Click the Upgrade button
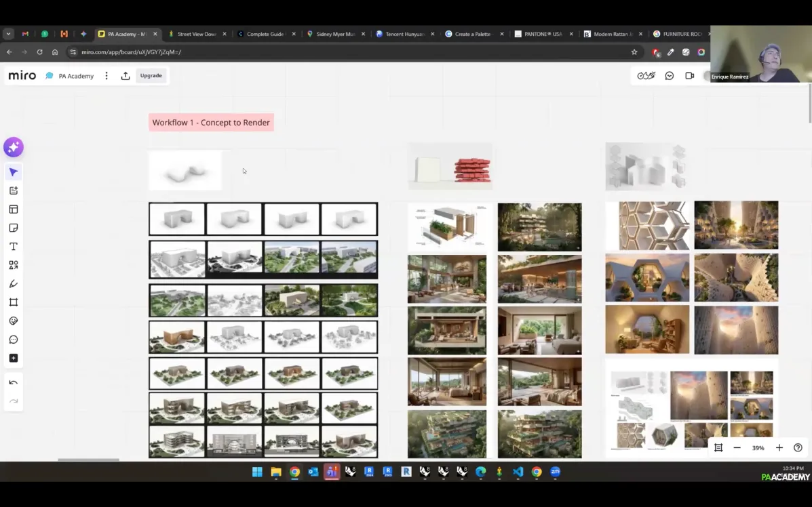 (x=151, y=76)
